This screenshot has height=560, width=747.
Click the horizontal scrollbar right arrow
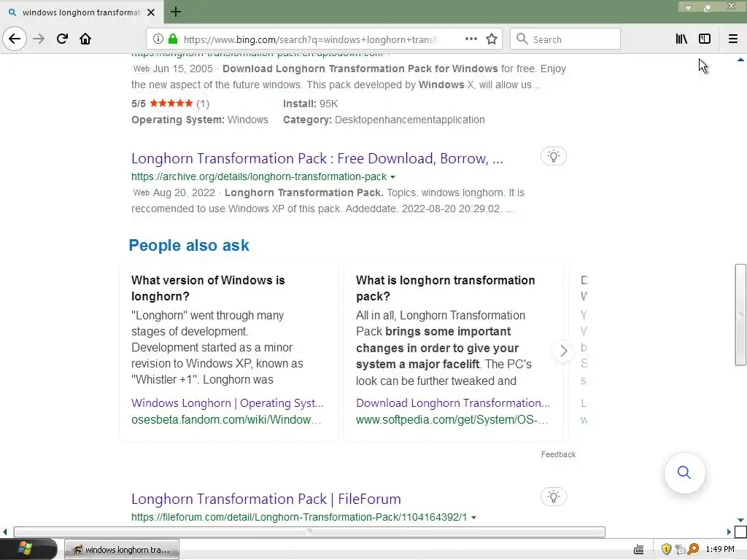tap(729, 532)
